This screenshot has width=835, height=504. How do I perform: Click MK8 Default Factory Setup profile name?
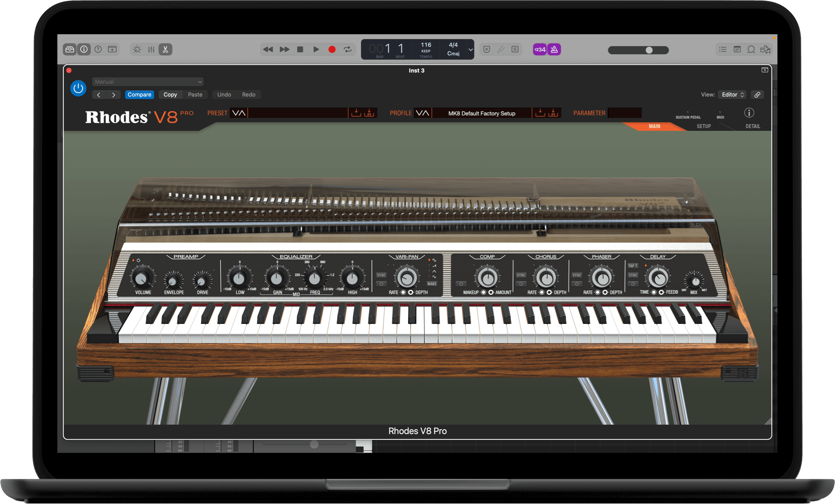tap(482, 114)
